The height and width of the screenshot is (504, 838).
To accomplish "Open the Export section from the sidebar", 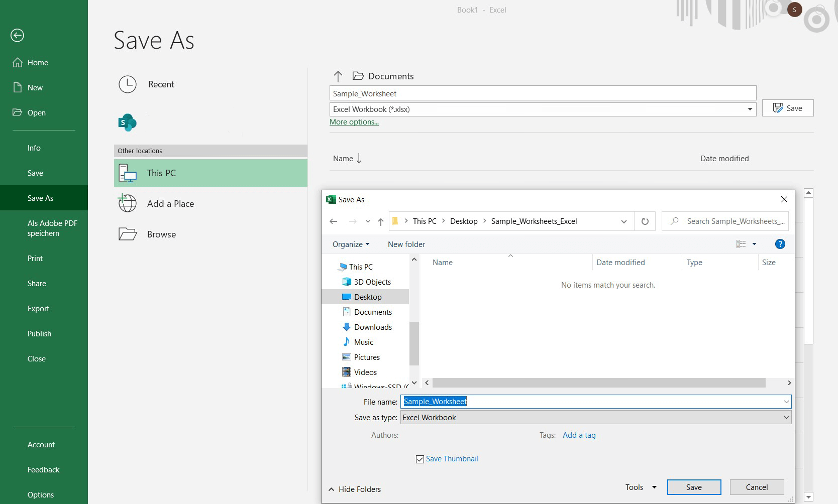I will (x=39, y=308).
